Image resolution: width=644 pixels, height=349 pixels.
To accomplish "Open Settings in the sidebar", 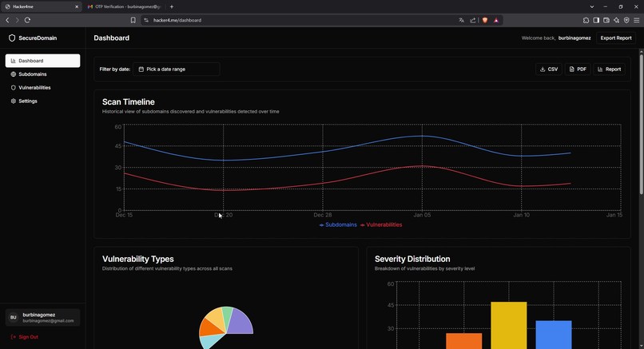I will [x=42, y=101].
